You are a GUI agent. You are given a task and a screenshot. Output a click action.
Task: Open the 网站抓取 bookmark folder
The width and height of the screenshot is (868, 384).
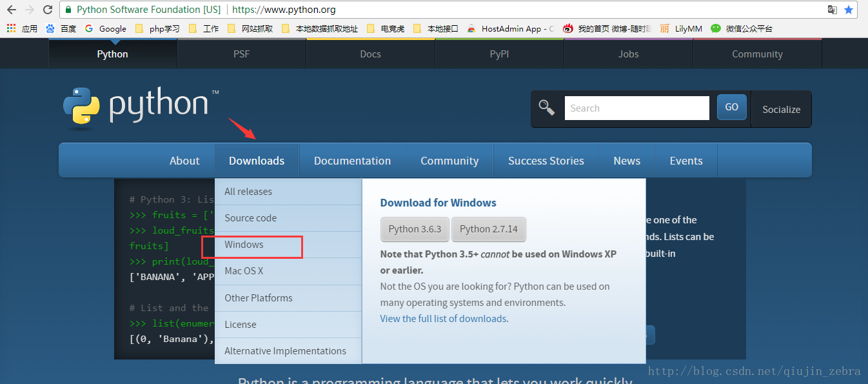(x=250, y=28)
